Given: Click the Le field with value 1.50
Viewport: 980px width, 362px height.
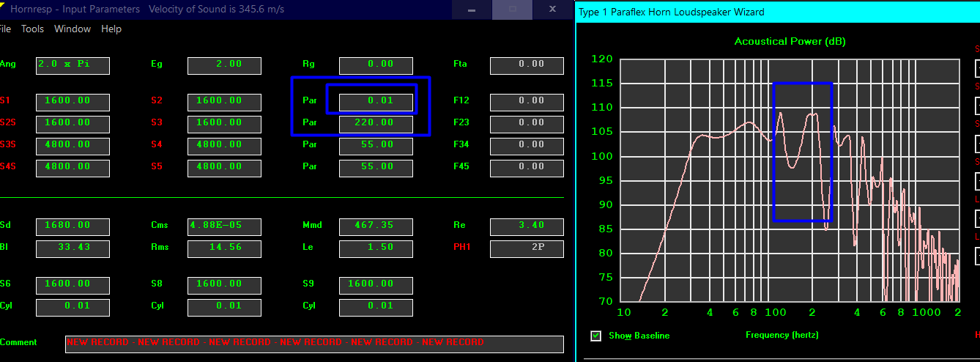Looking at the screenshot, I should pos(376,248).
